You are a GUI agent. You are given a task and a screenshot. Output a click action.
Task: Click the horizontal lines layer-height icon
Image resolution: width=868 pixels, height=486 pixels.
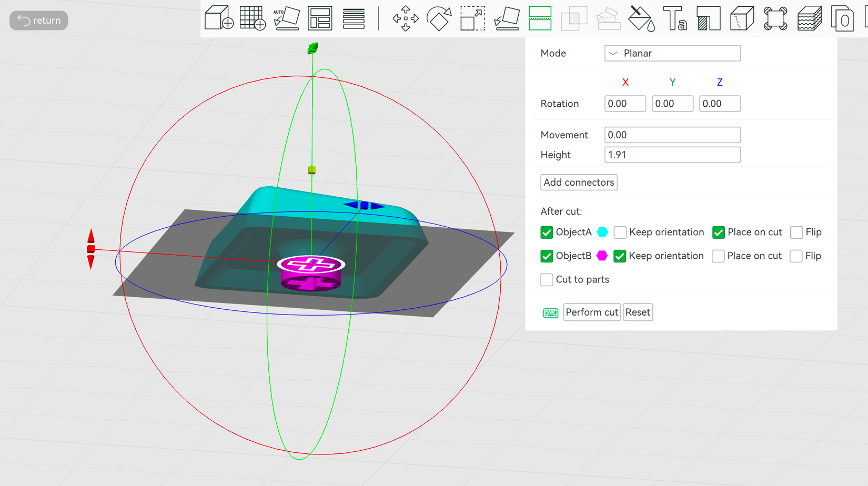tap(354, 18)
